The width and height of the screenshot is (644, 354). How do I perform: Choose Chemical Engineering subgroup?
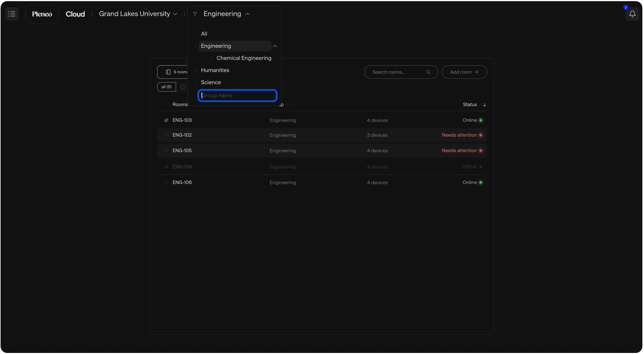[243, 58]
